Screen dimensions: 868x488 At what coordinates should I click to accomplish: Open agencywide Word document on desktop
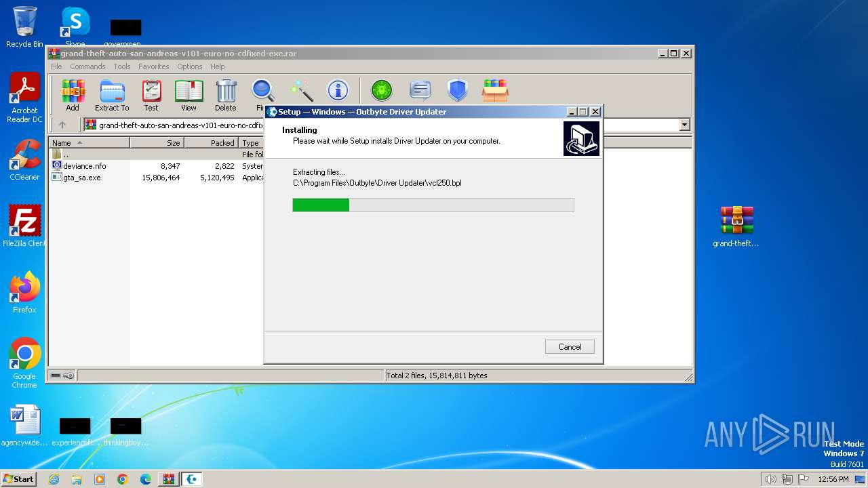click(x=24, y=426)
